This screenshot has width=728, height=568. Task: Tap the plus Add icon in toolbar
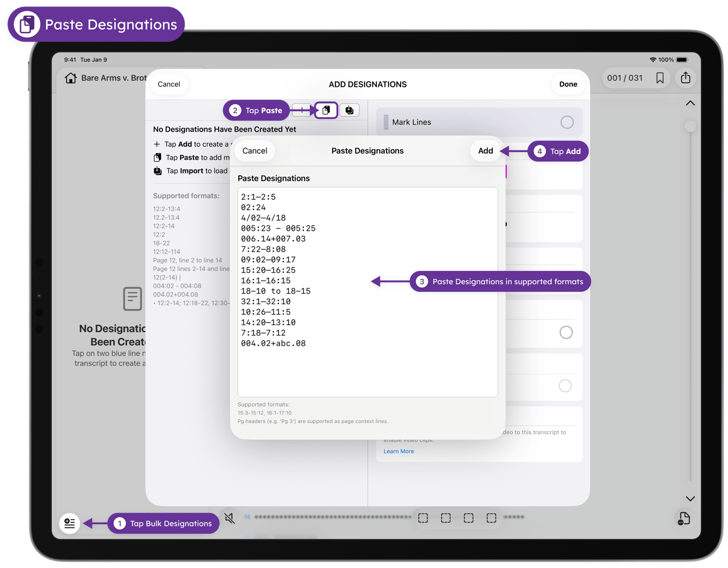[x=302, y=110]
